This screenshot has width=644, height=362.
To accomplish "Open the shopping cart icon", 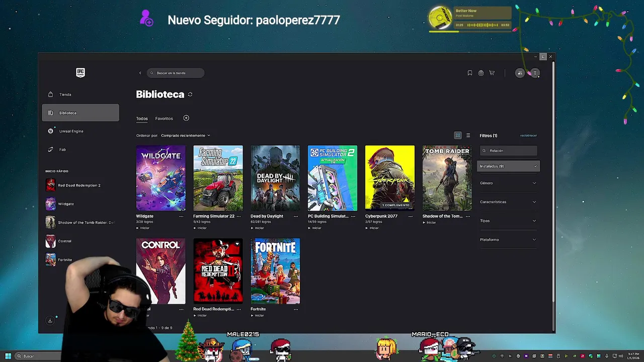I will click(x=492, y=73).
